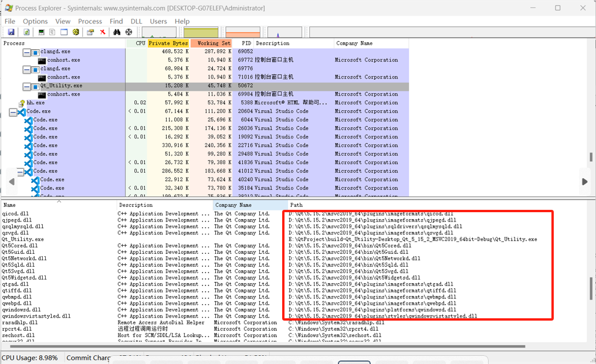
Task: Collapse the Code.exe tree with PID 20604
Action: coord(13,112)
